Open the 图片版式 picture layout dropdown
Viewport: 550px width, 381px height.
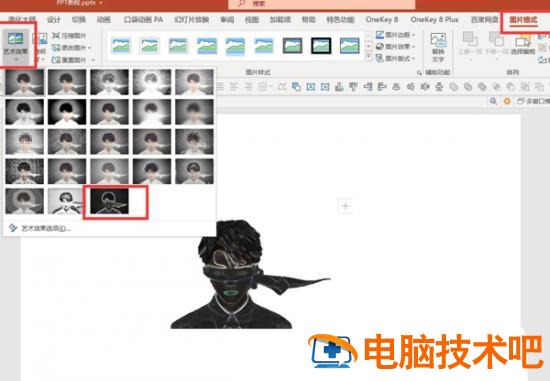click(x=395, y=58)
